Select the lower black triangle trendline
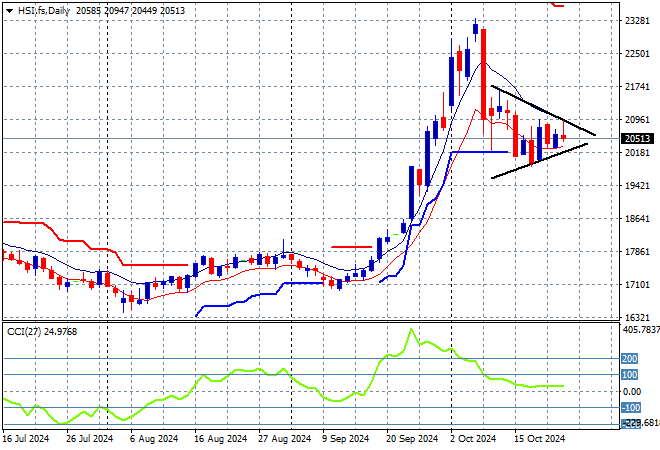The width and height of the screenshot is (660, 450). point(539,161)
